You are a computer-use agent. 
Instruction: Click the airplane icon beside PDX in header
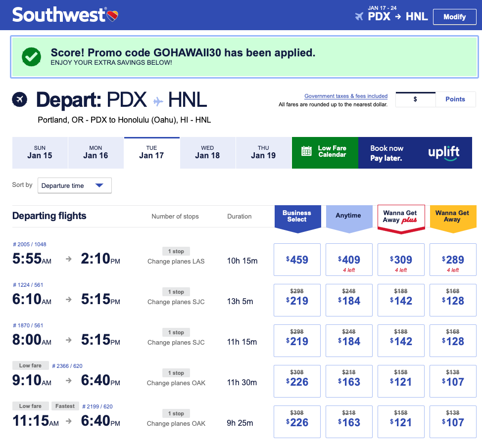(359, 16)
